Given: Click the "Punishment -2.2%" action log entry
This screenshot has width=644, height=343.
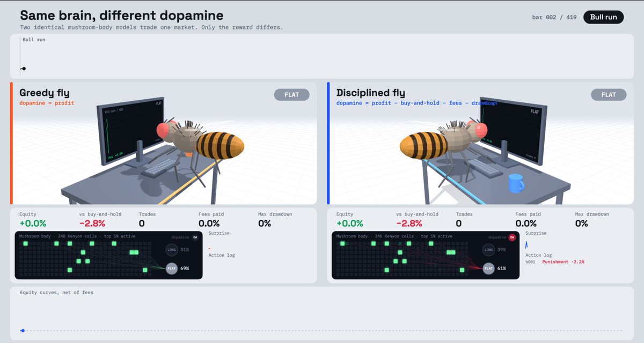Looking at the screenshot, I should click(x=563, y=262).
